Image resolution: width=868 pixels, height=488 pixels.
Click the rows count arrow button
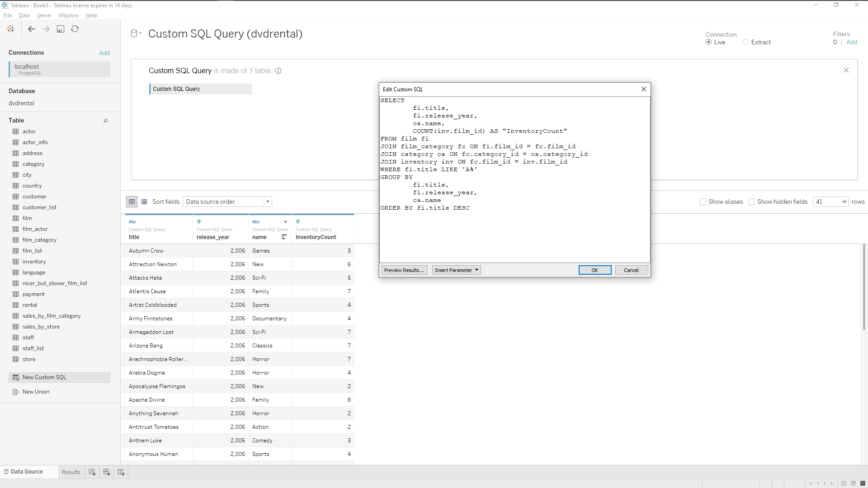[x=844, y=202]
